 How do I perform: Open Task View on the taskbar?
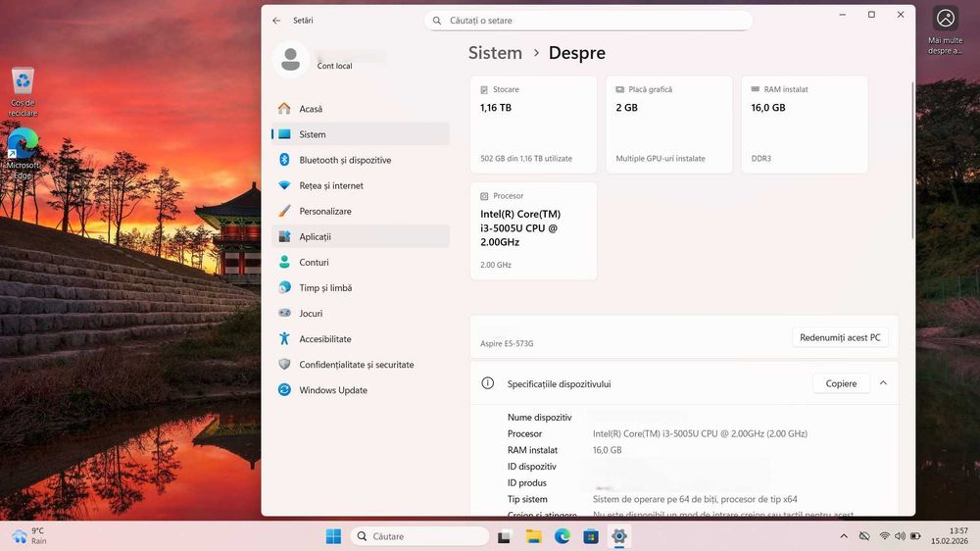pos(504,536)
